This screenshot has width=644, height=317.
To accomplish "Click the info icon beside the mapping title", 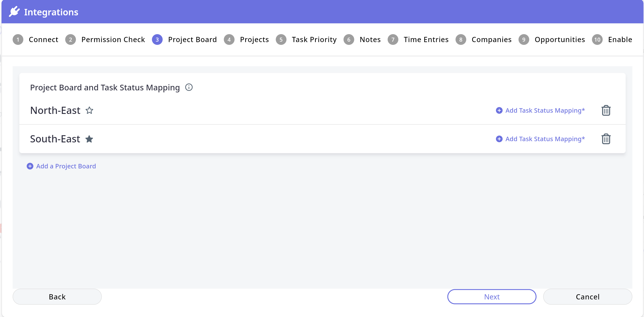I will [x=189, y=87].
